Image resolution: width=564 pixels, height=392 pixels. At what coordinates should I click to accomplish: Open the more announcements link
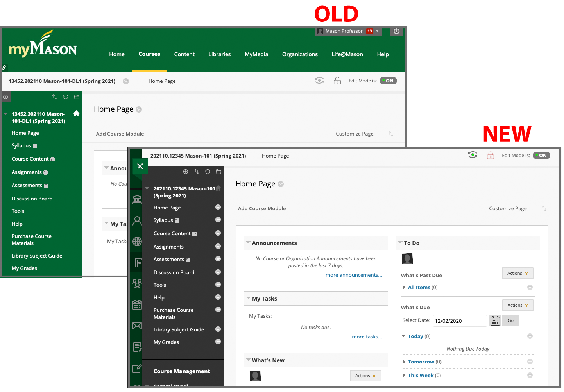coord(354,275)
